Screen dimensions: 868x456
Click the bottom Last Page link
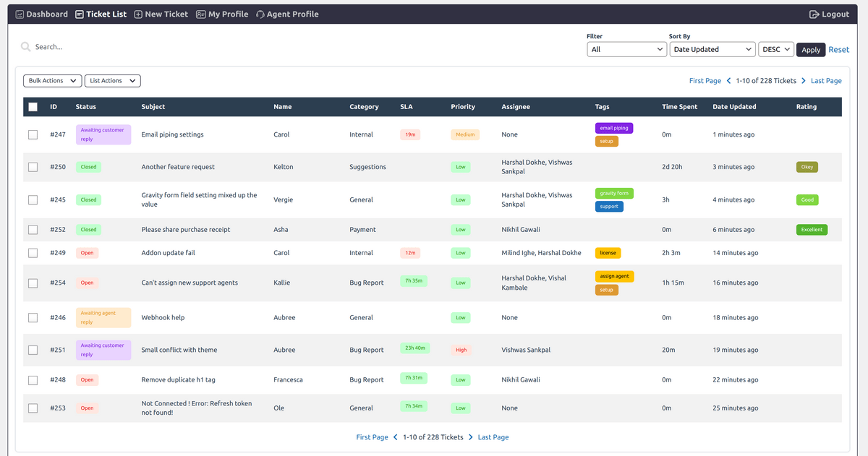pyautogui.click(x=493, y=437)
